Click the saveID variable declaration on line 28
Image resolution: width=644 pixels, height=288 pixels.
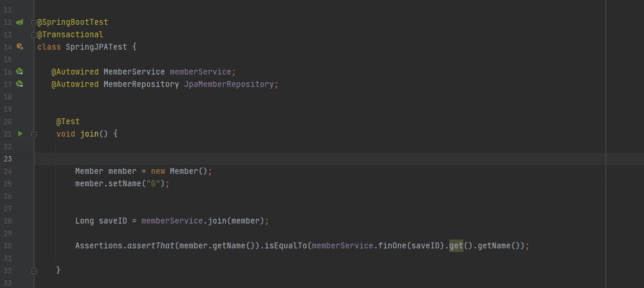coord(113,221)
